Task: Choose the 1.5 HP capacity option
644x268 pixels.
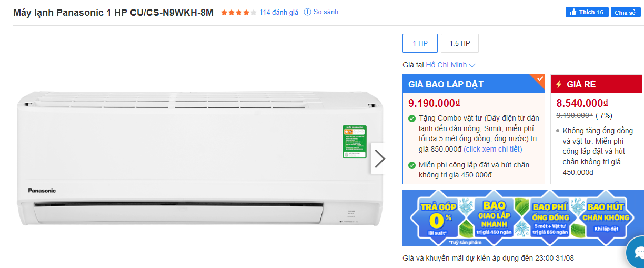Action: (460, 43)
